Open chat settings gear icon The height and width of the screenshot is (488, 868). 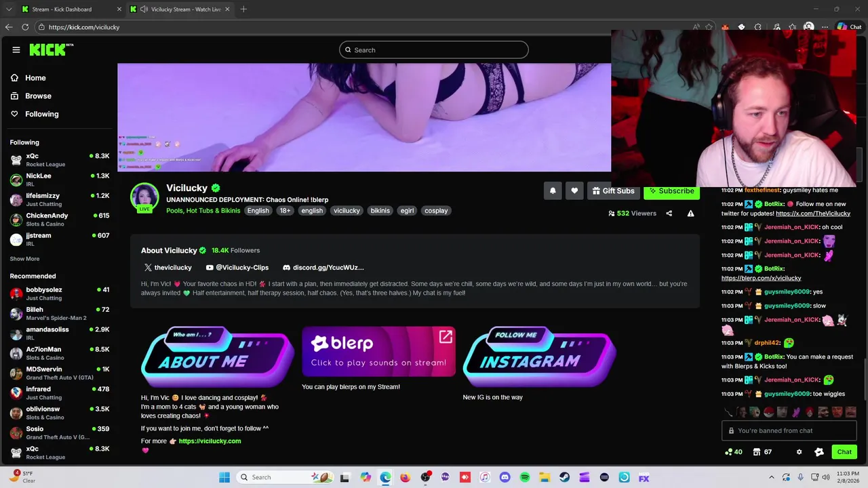(799, 452)
